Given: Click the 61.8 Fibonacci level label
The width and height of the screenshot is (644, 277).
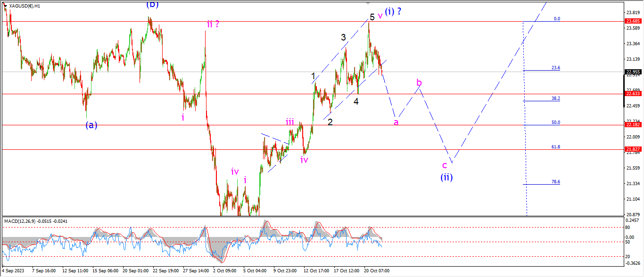Looking at the screenshot, I should pyautogui.click(x=555, y=147).
